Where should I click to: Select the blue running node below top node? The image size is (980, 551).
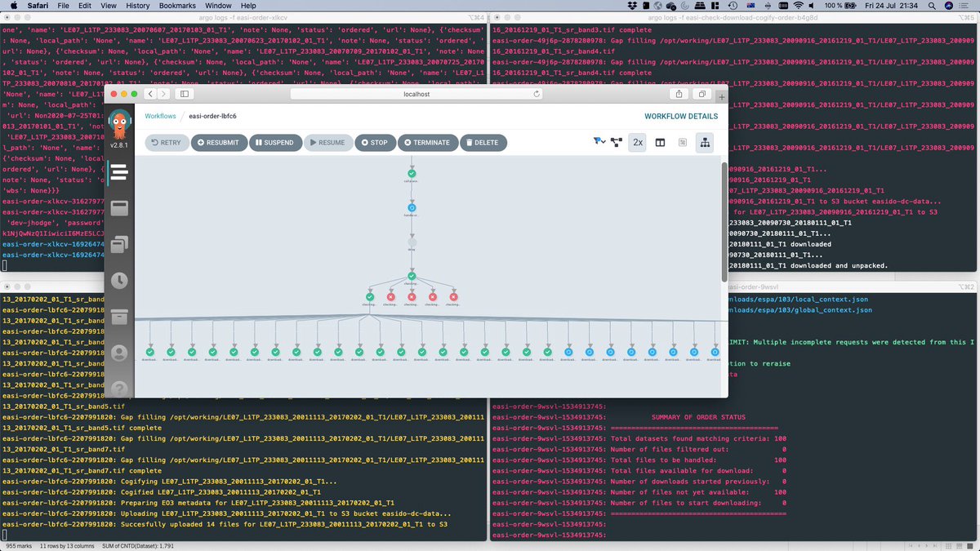tap(412, 207)
